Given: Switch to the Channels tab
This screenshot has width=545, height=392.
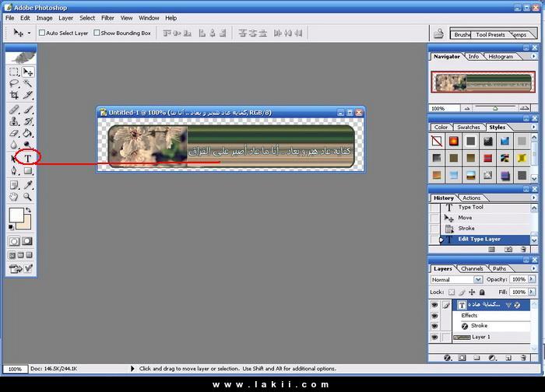Looking at the screenshot, I should [472, 268].
